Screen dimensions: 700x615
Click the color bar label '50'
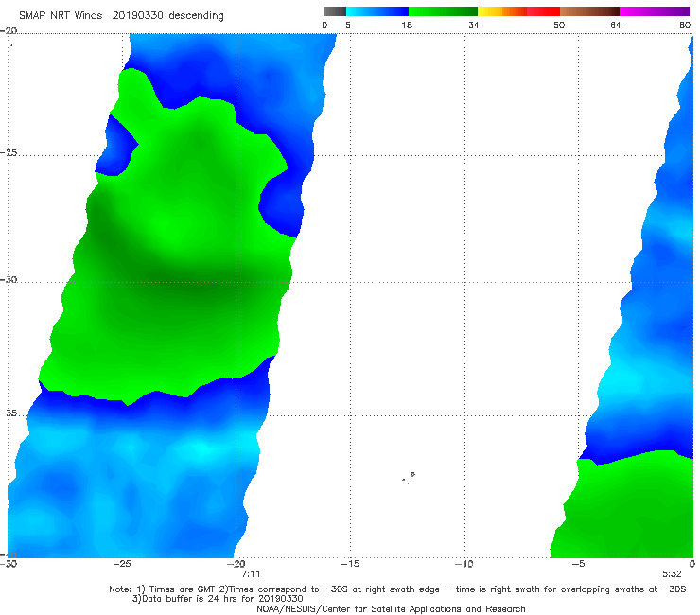tap(559, 25)
